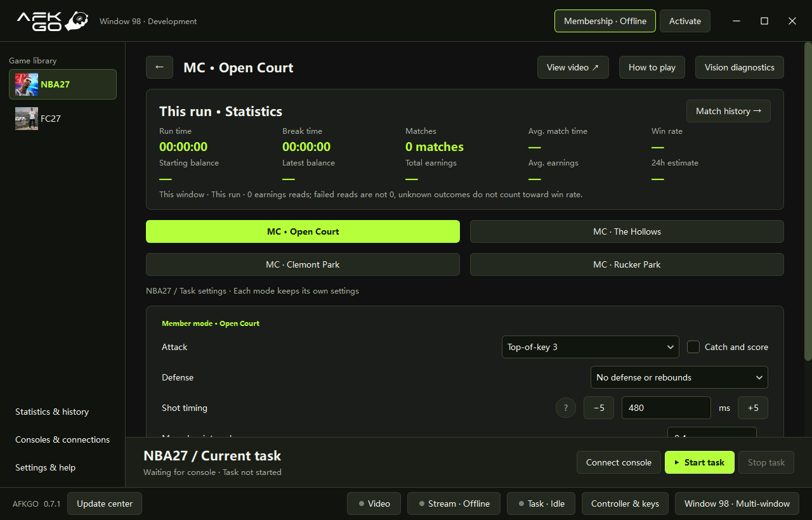Image resolution: width=812 pixels, height=520 pixels.
Task: Select the FC27 game thumbnail
Action: coord(27,119)
